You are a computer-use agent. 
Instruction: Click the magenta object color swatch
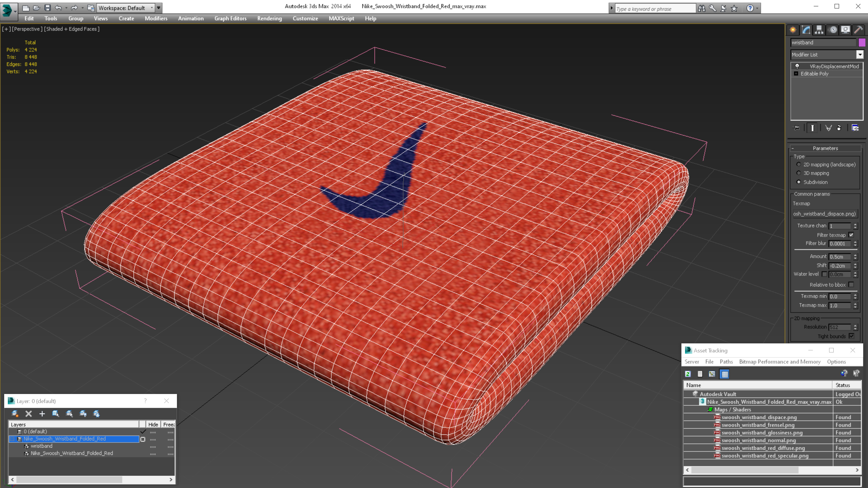862,42
